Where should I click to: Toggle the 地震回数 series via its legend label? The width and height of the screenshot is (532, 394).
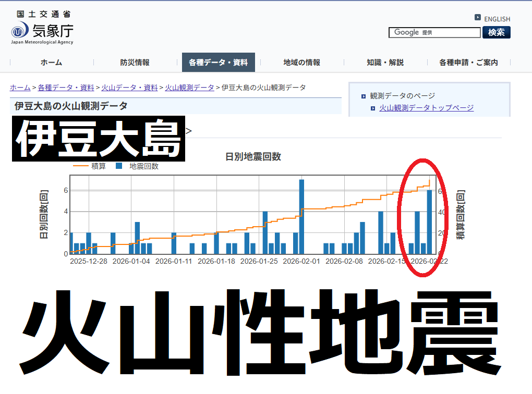(x=144, y=166)
